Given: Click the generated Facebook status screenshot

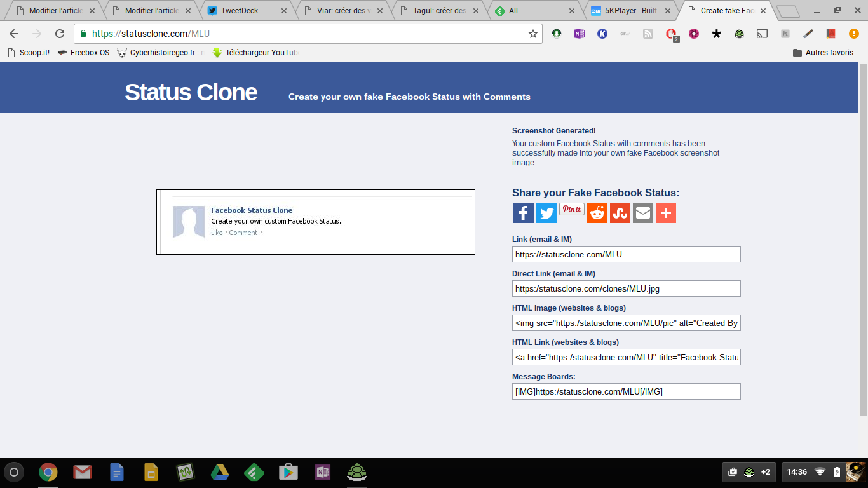Looking at the screenshot, I should pyautogui.click(x=316, y=222).
